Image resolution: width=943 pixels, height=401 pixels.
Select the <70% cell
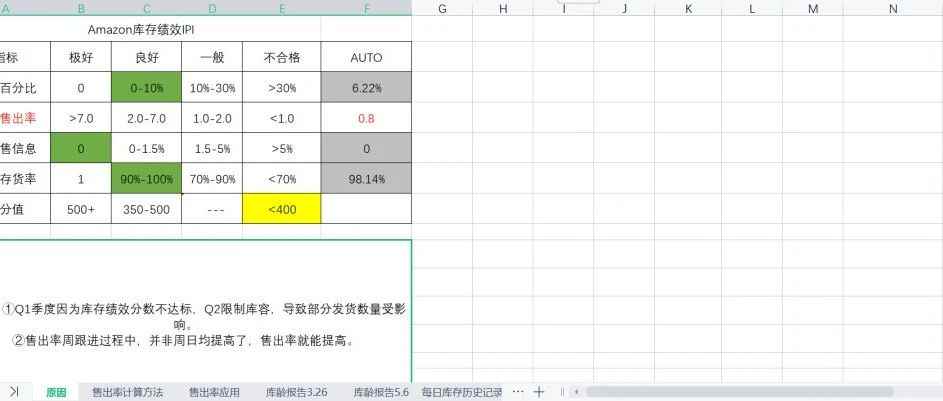281,179
